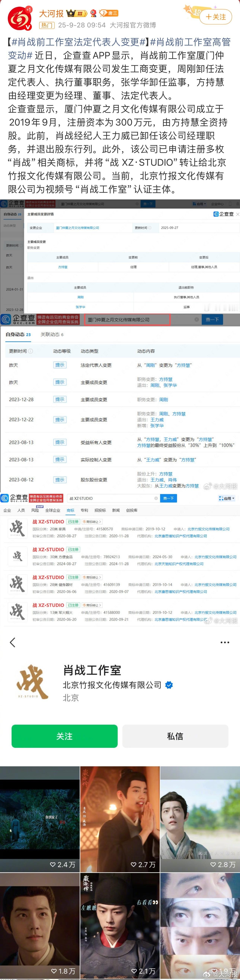Open the 企业中心 dropdown in the top Qichacha header

[x=218, y=204]
